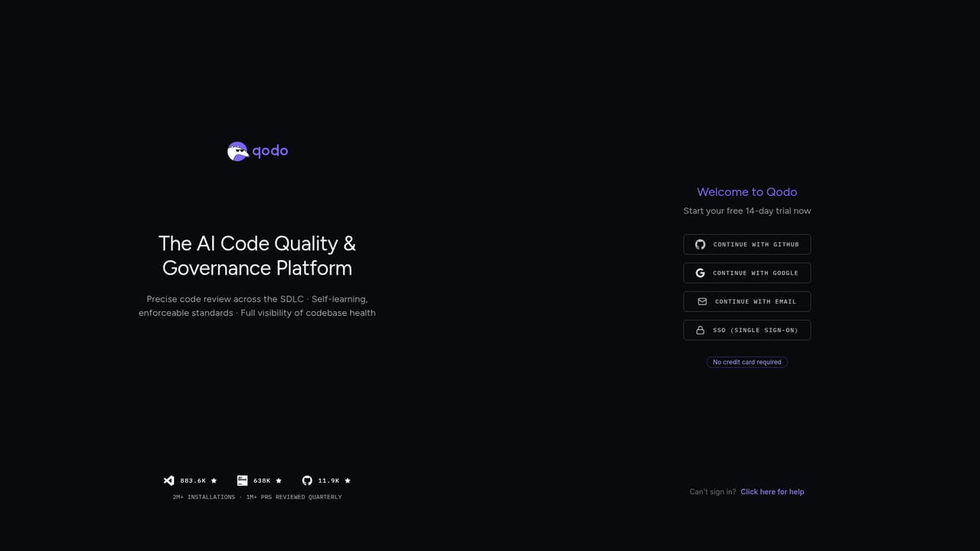Click the GitHub icon beside 11.9K

(307, 481)
